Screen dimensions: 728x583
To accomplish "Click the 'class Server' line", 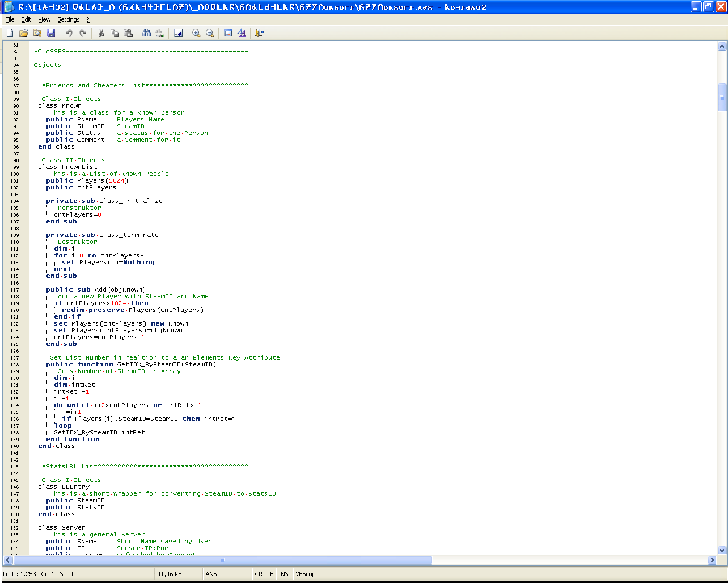I will [62, 527].
